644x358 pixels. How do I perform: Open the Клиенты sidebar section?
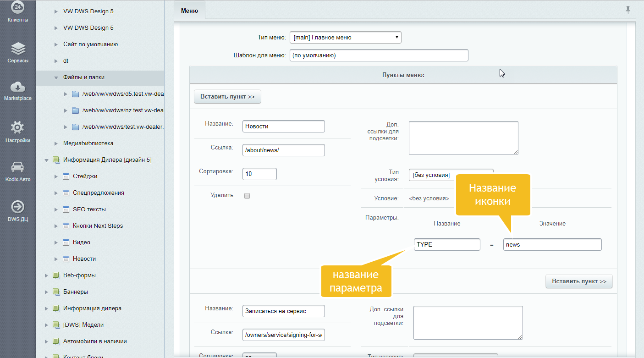coord(18,12)
